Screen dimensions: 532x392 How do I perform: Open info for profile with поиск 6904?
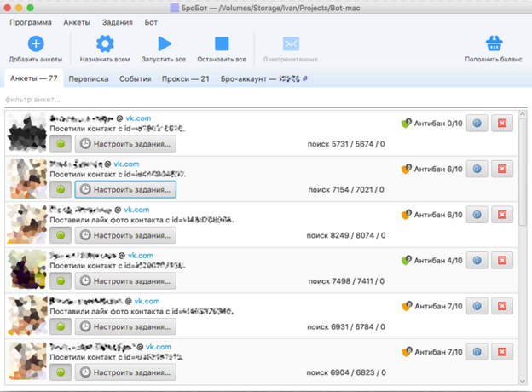[x=477, y=352]
